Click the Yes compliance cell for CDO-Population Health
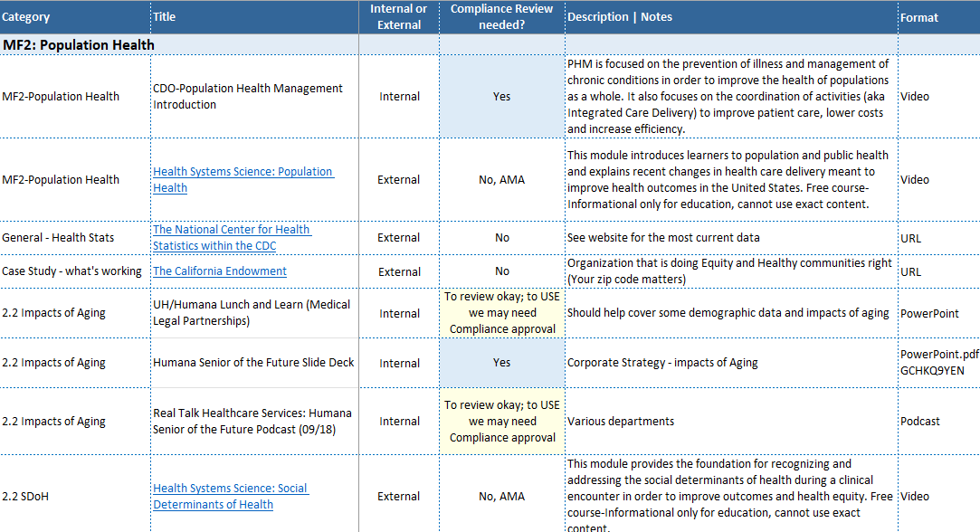This screenshot has height=532, width=980. pyautogui.click(x=502, y=96)
